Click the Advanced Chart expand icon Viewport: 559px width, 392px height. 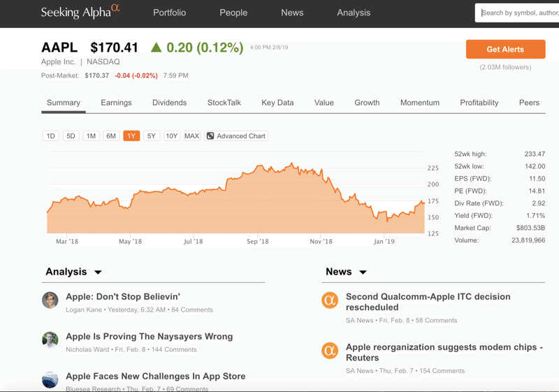(210, 136)
